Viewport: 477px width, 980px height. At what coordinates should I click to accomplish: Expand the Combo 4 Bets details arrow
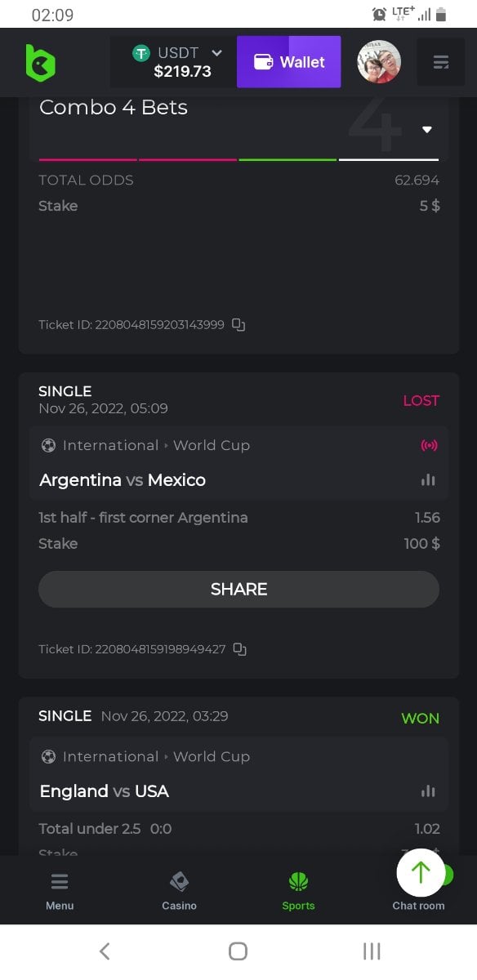coord(427,129)
